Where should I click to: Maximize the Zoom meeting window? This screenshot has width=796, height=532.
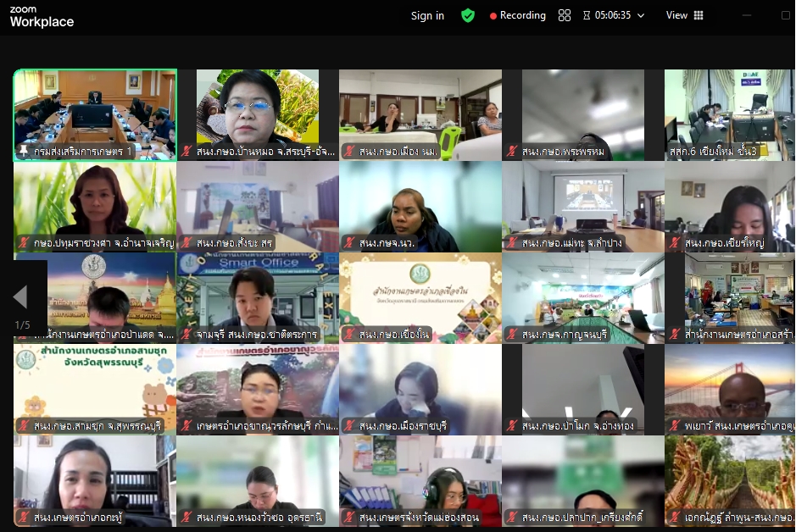[785, 15]
